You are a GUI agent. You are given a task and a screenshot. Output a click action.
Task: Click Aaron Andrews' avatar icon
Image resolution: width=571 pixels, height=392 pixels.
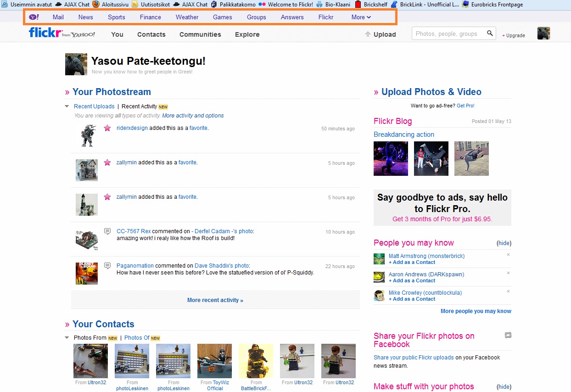click(x=379, y=277)
